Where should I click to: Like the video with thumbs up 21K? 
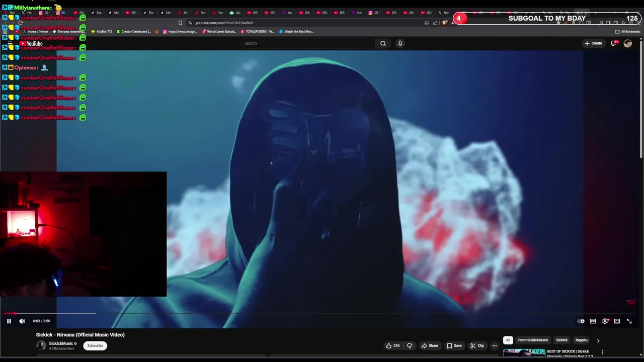393,345
